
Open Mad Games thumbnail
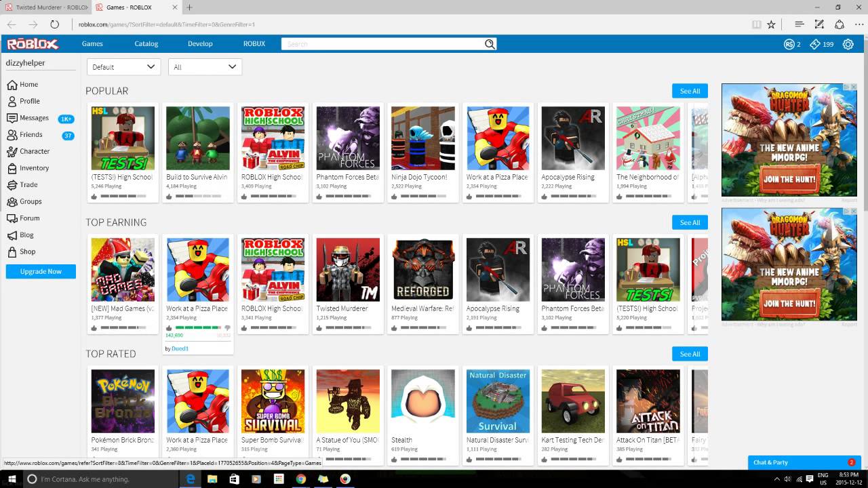point(123,270)
